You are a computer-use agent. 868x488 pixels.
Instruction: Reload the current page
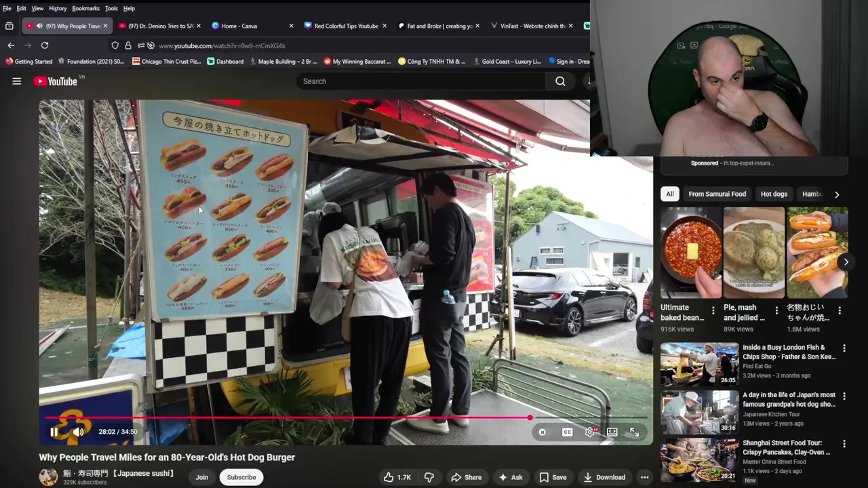click(x=45, y=45)
